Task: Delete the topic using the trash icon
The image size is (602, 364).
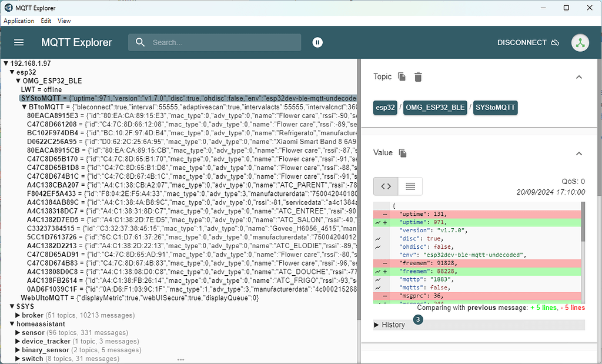Action: (x=417, y=76)
